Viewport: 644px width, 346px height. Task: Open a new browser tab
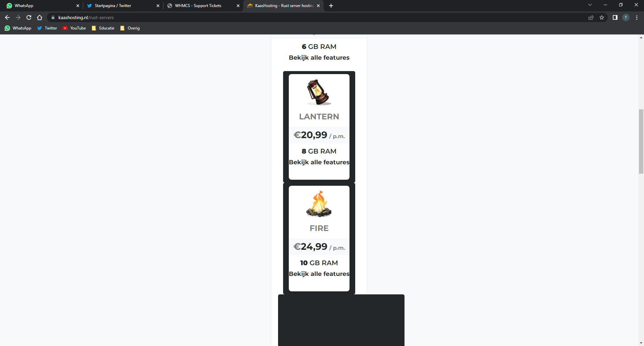point(331,6)
